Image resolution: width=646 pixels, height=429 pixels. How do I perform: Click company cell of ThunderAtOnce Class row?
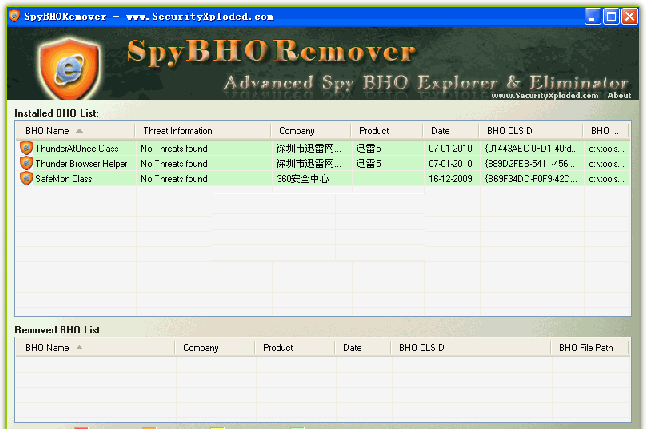[x=309, y=148]
